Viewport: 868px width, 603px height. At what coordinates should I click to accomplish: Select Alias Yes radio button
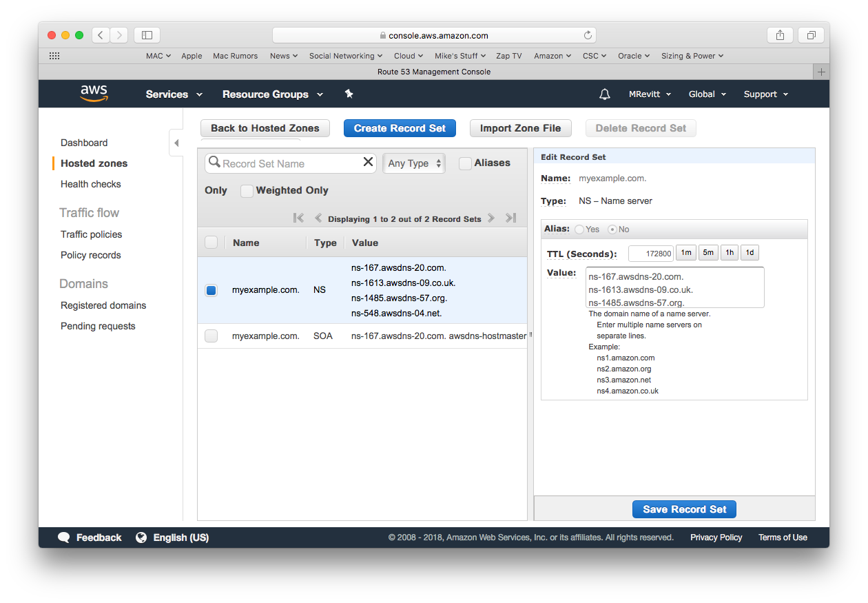(579, 229)
